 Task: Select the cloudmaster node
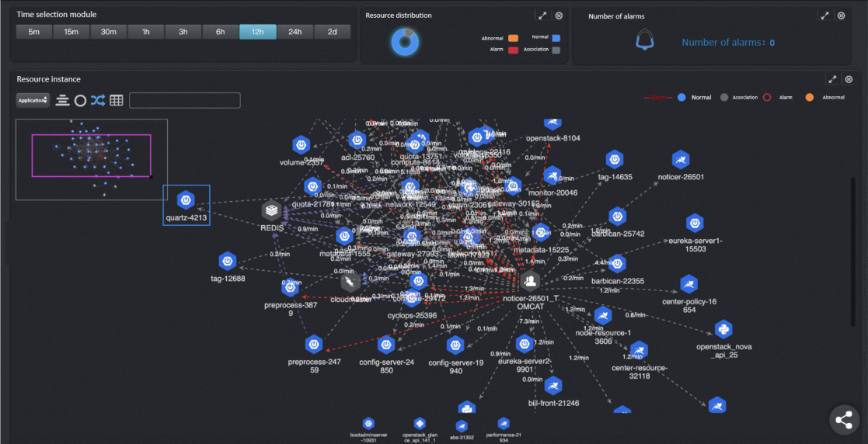(351, 283)
